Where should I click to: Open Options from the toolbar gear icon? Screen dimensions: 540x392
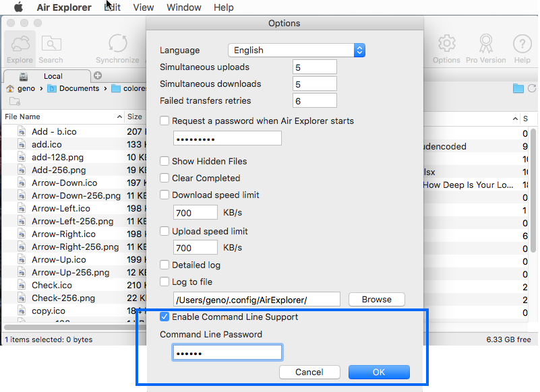click(446, 49)
